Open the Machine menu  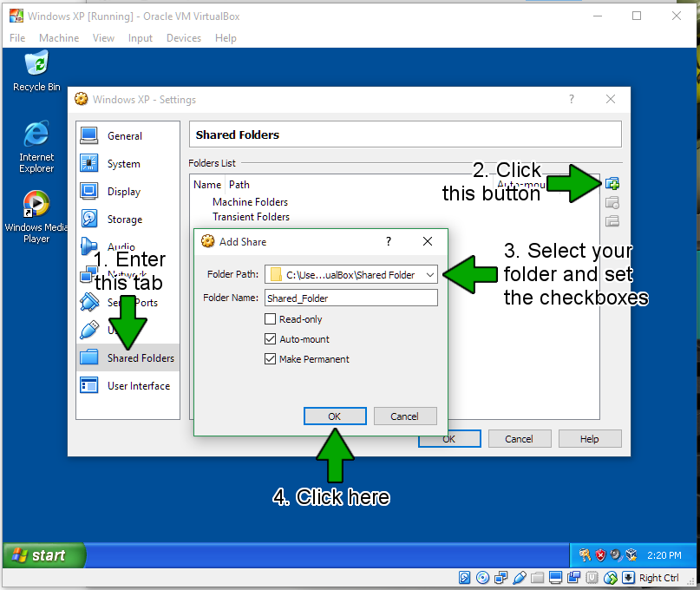coord(59,38)
